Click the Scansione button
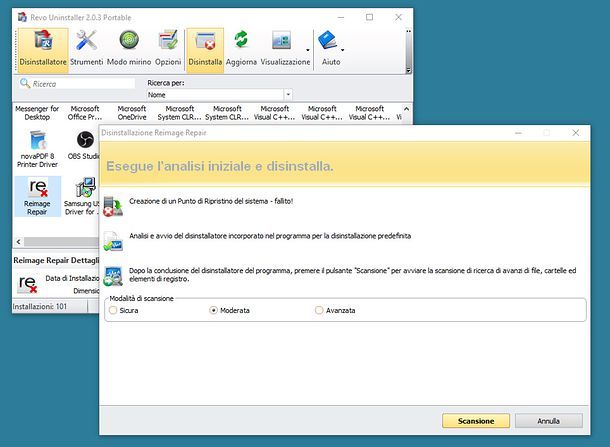 pyautogui.click(x=476, y=421)
